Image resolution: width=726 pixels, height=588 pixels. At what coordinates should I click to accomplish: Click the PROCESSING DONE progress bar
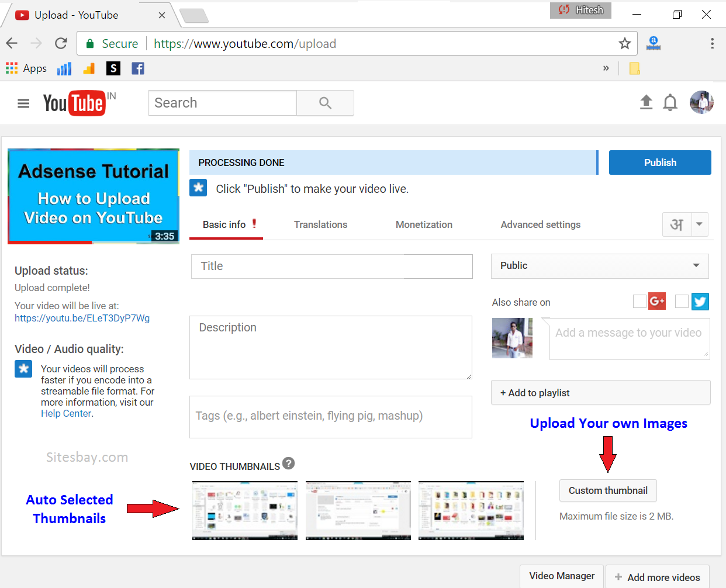[x=393, y=162]
